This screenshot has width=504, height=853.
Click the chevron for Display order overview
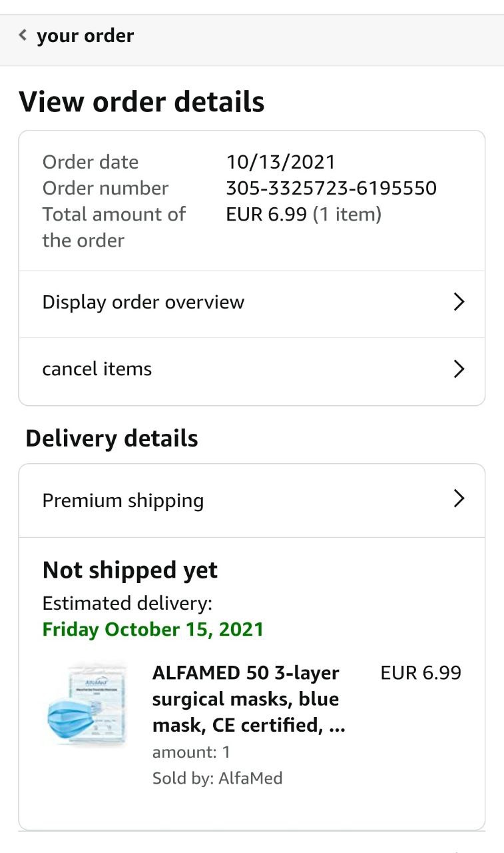[458, 303]
